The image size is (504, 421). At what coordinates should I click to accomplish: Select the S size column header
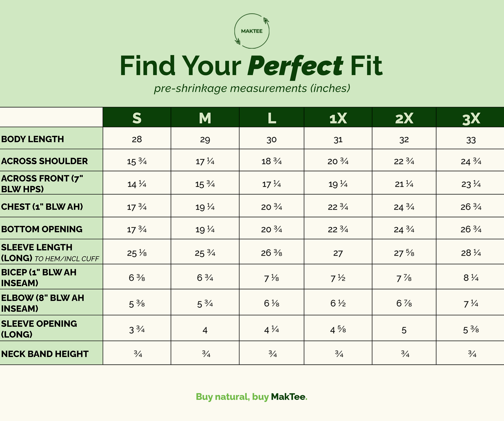tap(137, 118)
